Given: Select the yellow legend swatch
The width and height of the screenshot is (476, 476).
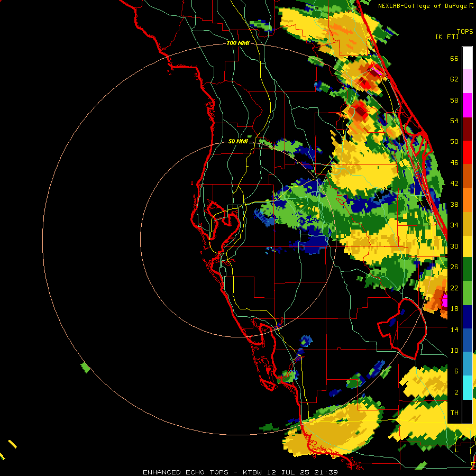Looking at the screenshot, I should tap(467, 246).
